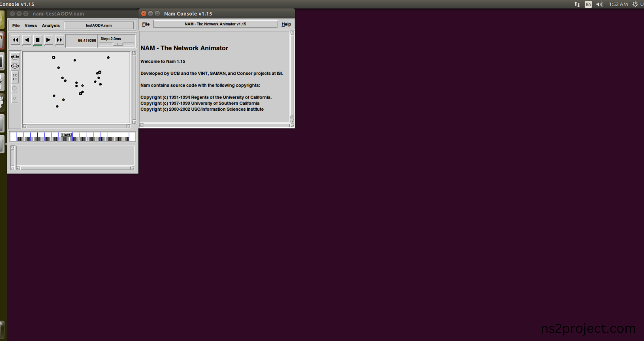Click left arrow of animation area horizontal scrollbar
Image resolution: width=644 pixels, height=341 pixels.
pos(25,126)
